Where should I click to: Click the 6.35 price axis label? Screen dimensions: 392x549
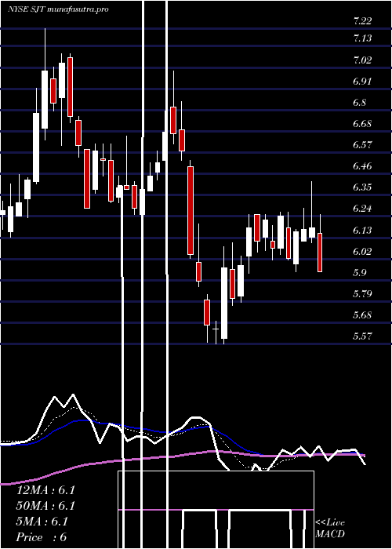pyautogui.click(x=362, y=187)
